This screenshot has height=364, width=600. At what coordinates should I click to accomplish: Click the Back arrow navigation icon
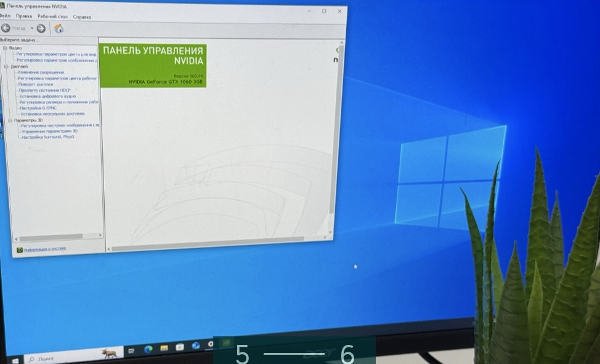coord(6,28)
